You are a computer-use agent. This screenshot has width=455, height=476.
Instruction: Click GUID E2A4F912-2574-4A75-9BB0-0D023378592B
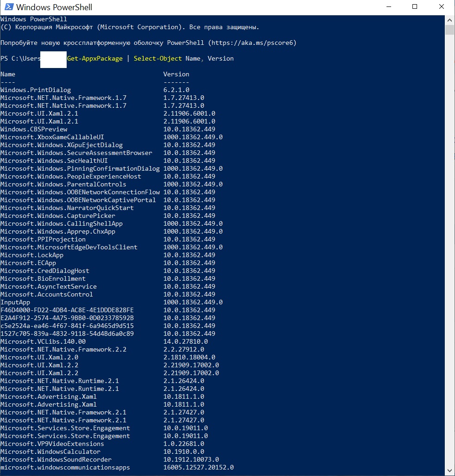67,318
